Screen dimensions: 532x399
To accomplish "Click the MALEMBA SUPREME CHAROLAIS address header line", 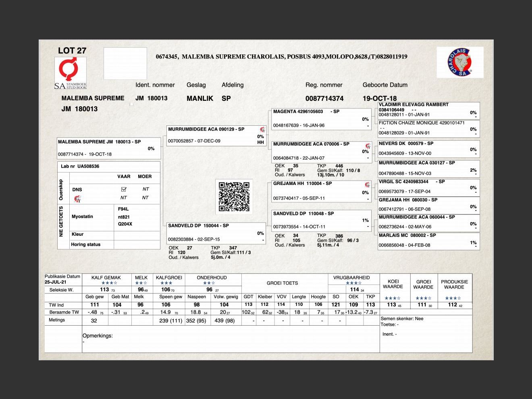I will click(x=281, y=57).
